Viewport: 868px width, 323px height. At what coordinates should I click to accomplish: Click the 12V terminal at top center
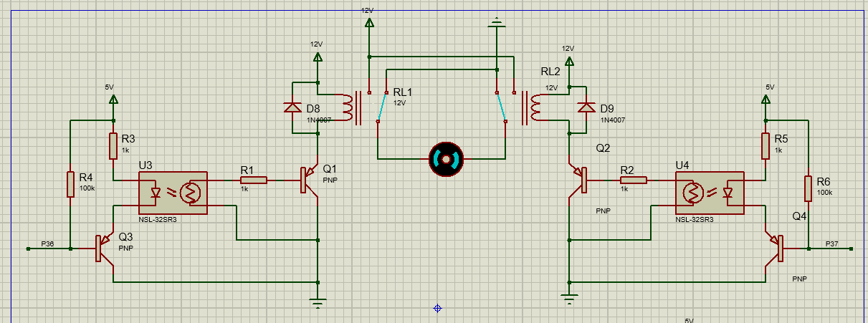click(368, 23)
